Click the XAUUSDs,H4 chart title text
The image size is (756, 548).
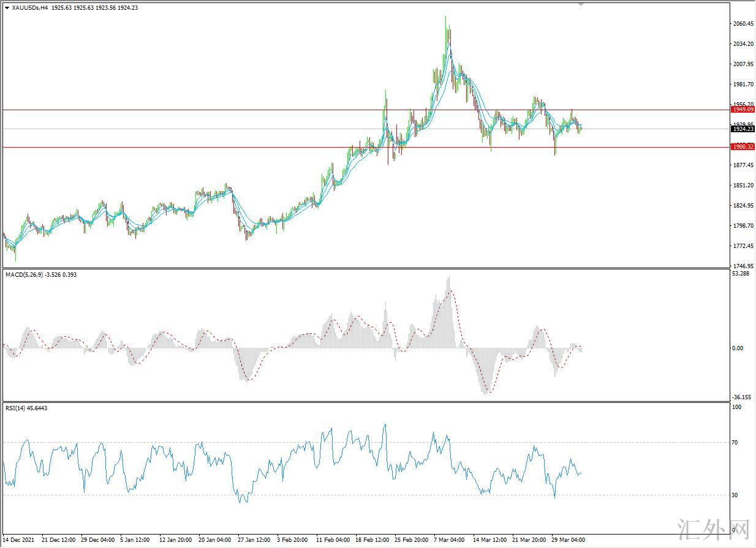30,7
